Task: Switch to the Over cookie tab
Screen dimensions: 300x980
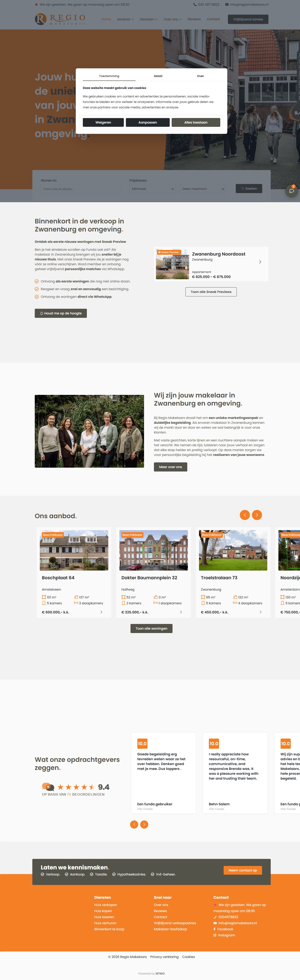Action: tap(200, 76)
